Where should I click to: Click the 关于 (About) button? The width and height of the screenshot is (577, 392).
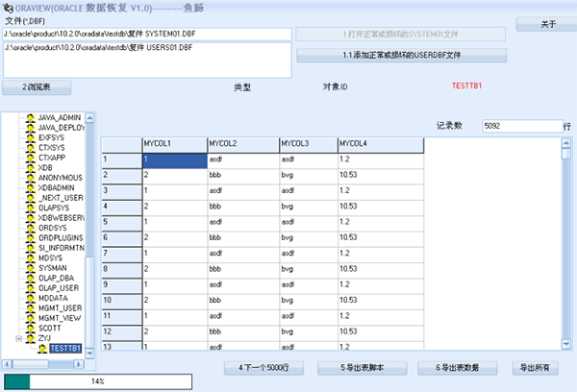(x=547, y=24)
